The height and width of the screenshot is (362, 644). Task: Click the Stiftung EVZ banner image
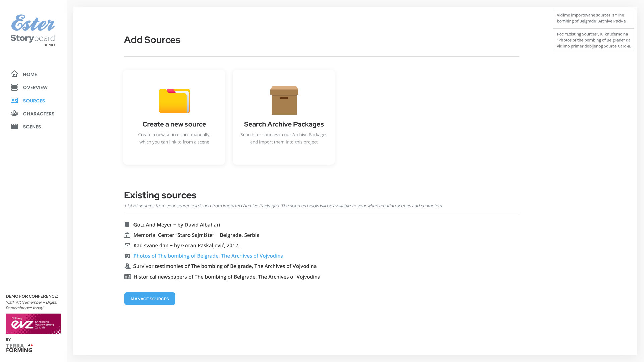[33, 324]
